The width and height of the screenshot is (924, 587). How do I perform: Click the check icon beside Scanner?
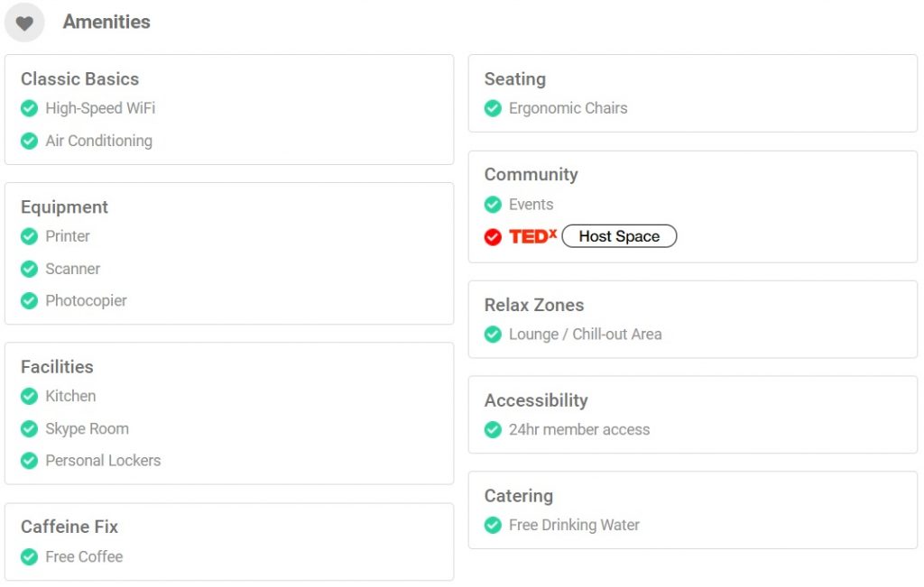coord(29,269)
